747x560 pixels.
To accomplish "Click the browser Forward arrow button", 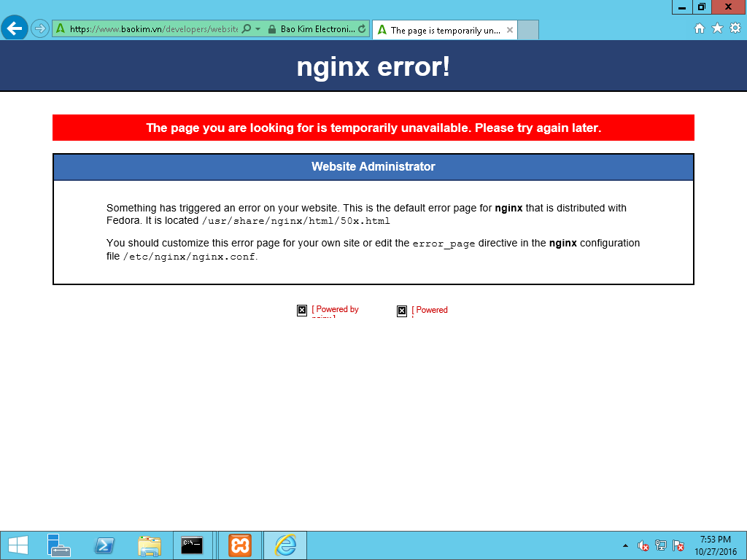I will click(x=40, y=28).
